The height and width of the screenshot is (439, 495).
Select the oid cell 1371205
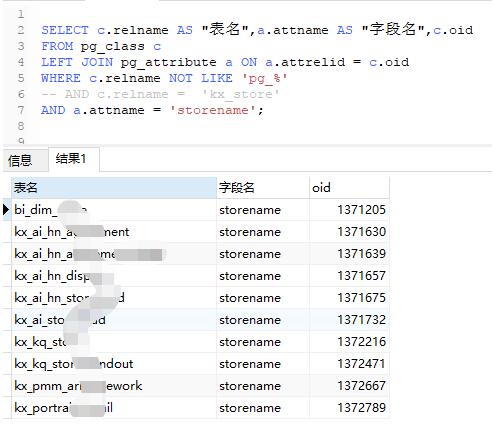[x=349, y=210]
